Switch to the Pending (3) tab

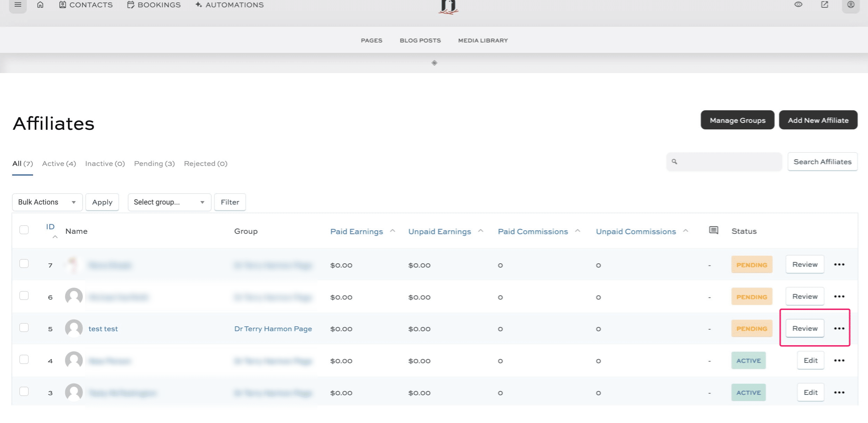[154, 163]
